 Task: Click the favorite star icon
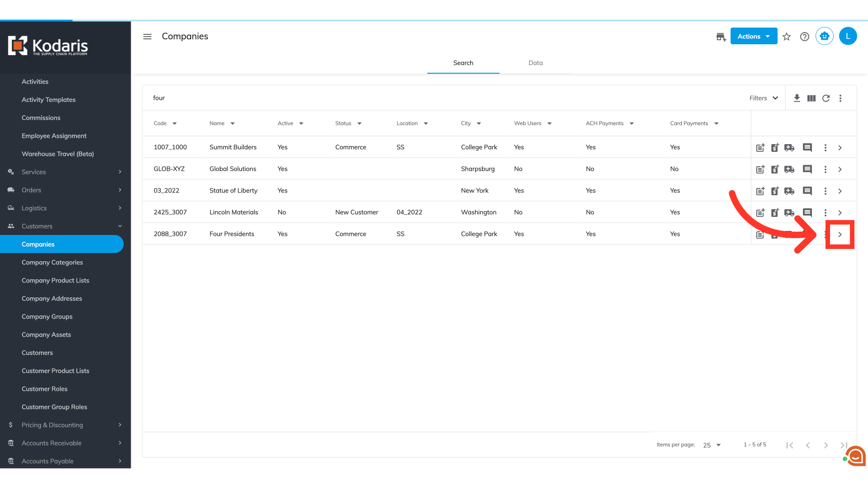(787, 37)
